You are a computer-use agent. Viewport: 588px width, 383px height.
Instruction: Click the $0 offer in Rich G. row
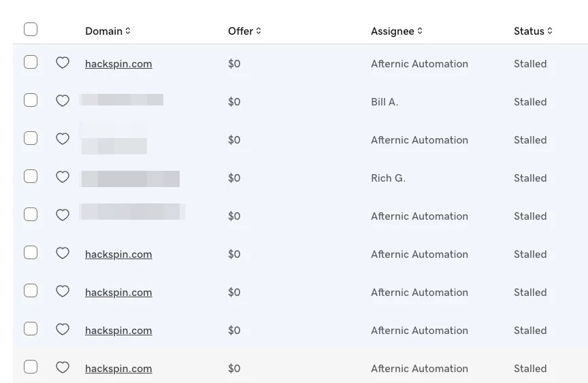pyautogui.click(x=234, y=178)
